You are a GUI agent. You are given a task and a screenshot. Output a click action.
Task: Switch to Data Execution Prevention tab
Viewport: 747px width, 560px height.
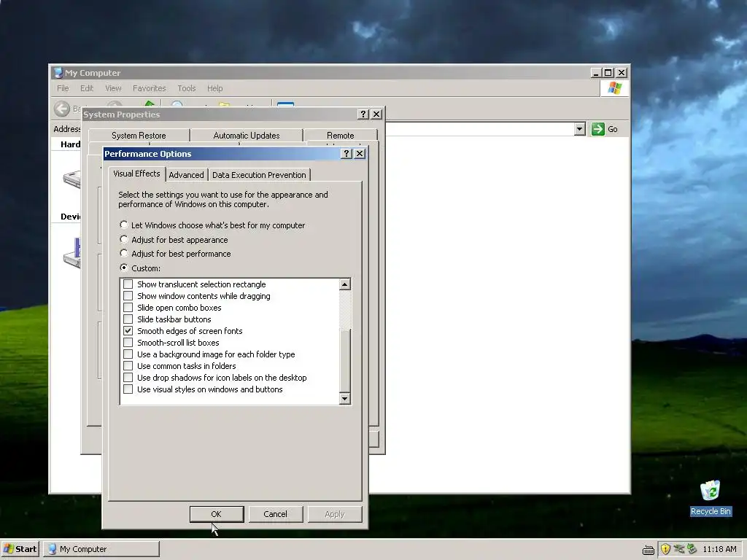(x=259, y=175)
